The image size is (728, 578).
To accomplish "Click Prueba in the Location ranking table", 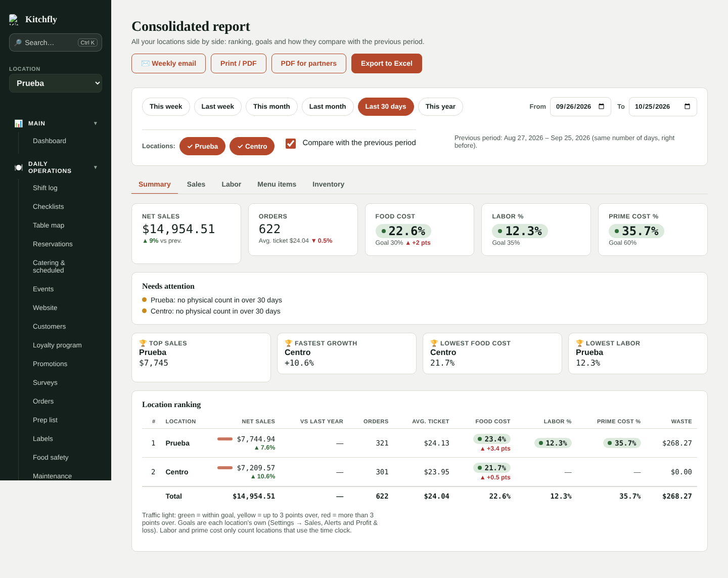I will (x=177, y=443).
